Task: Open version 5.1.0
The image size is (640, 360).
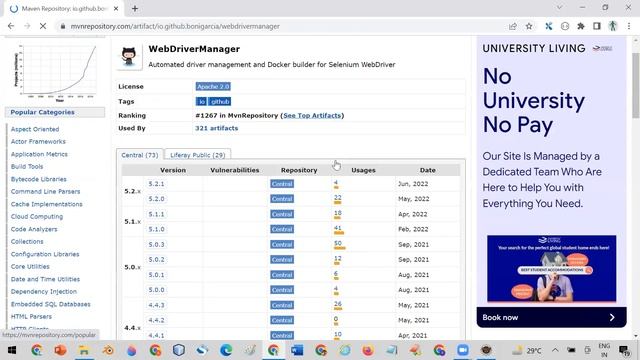Action: tap(156, 229)
